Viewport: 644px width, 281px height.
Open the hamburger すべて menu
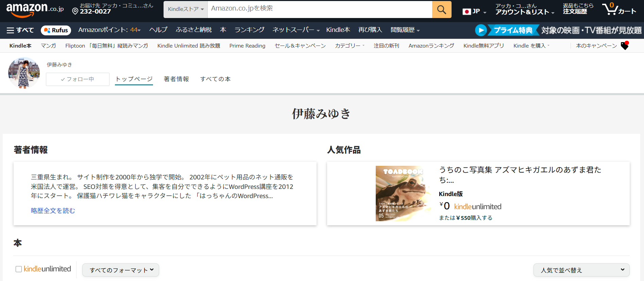[20, 30]
